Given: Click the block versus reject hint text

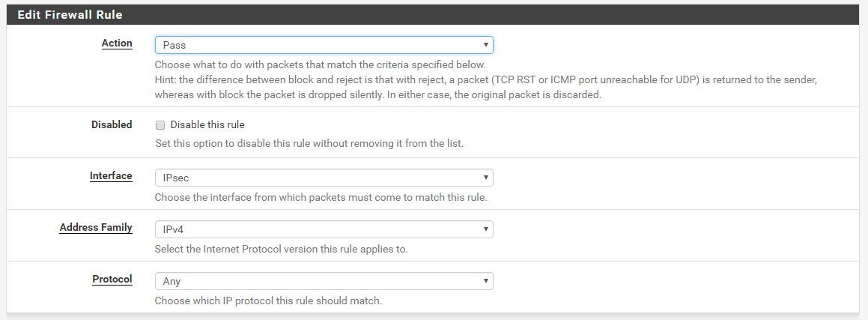Looking at the screenshot, I should coord(486,88).
